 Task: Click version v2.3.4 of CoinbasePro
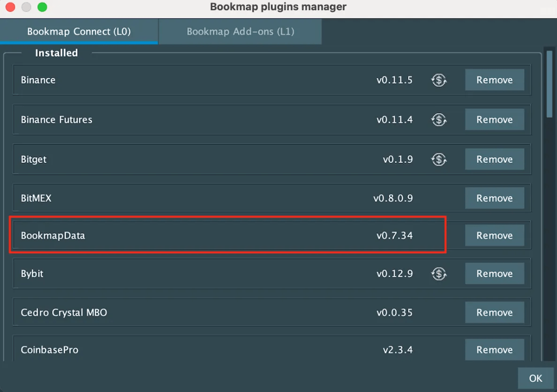point(398,350)
